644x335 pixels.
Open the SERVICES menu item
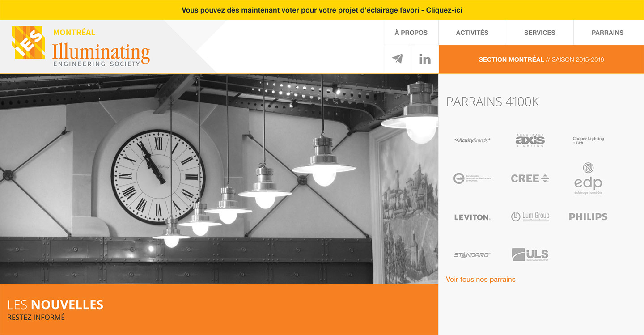click(540, 32)
